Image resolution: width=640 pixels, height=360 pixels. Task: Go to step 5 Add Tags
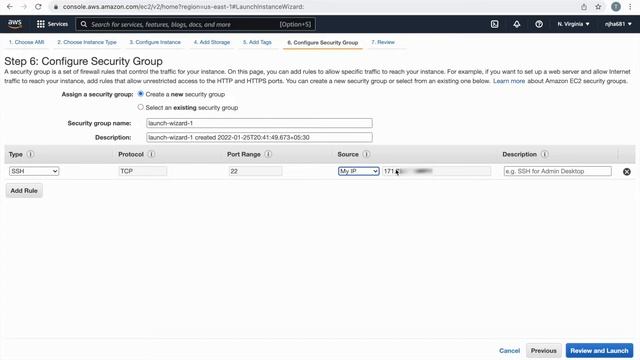point(257,42)
